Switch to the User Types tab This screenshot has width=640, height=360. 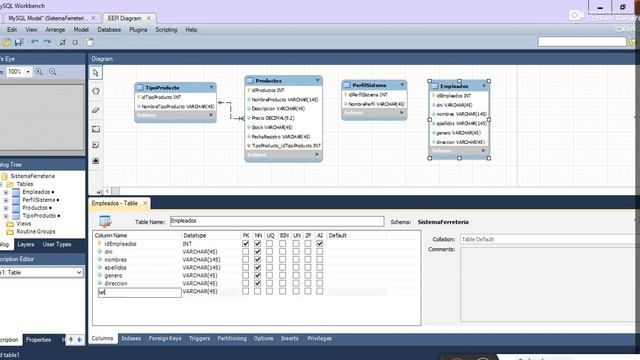[57, 244]
